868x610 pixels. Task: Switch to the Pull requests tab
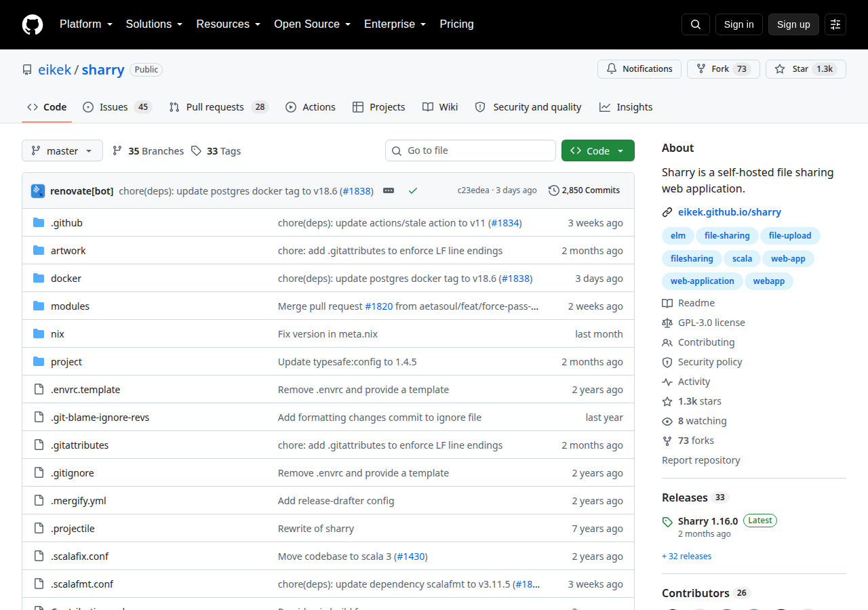219,107
